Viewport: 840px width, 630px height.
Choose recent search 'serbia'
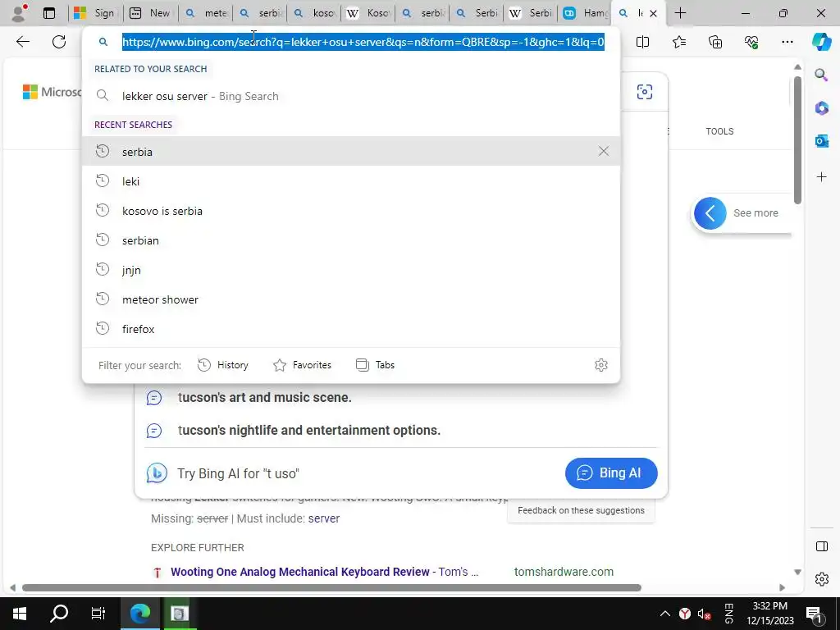pyautogui.click(x=351, y=152)
